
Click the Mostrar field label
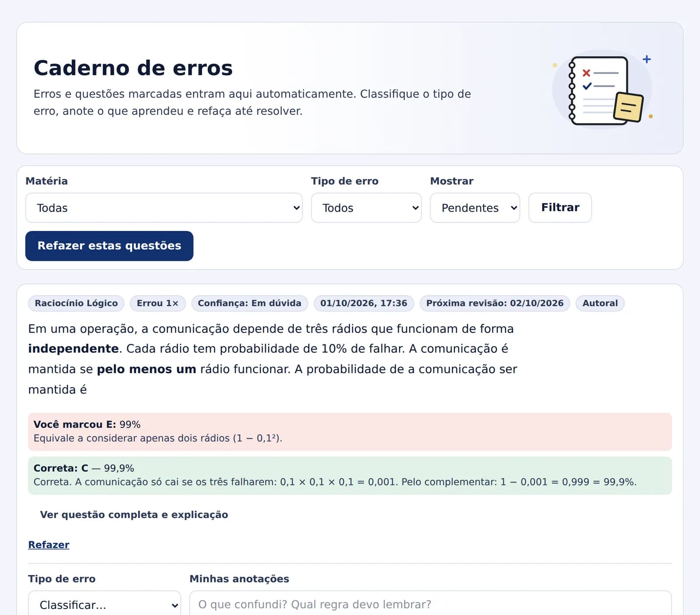(x=451, y=181)
